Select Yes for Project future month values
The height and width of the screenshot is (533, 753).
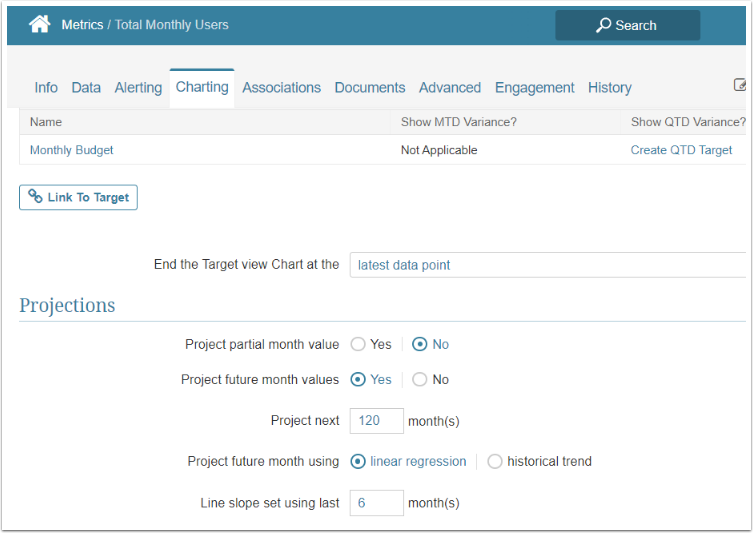[x=358, y=380]
